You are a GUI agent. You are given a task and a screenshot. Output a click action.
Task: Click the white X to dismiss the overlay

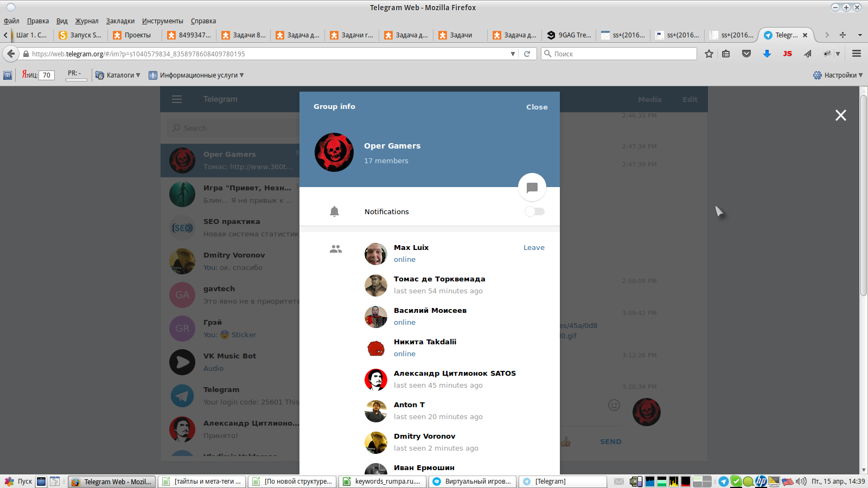[841, 115]
